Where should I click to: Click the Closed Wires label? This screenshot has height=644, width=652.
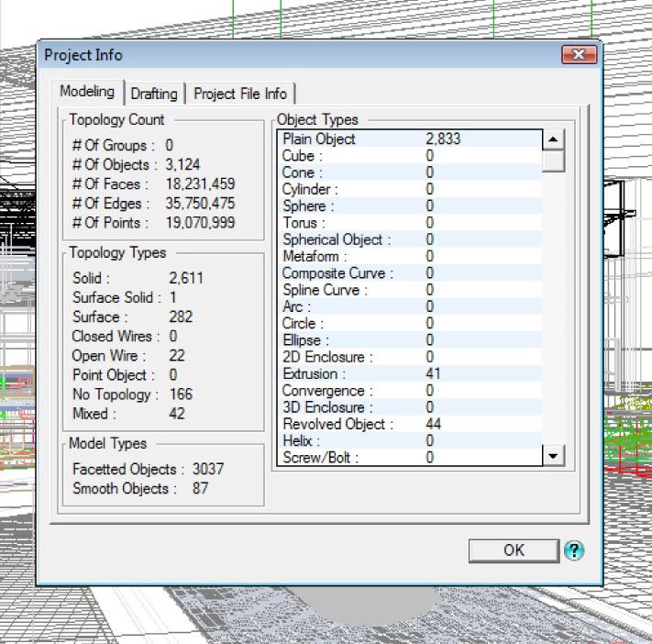click(116, 336)
